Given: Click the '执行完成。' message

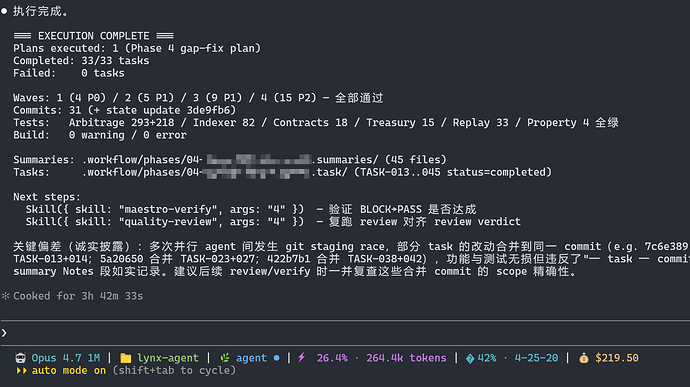Looking at the screenshot, I should (40, 11).
